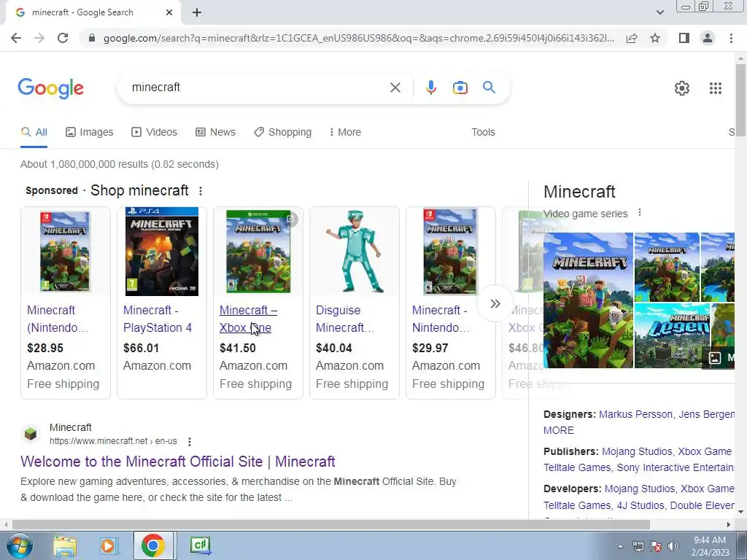The image size is (747, 560).
Task: Reload the page with refresh icon
Action: pyautogui.click(x=63, y=38)
